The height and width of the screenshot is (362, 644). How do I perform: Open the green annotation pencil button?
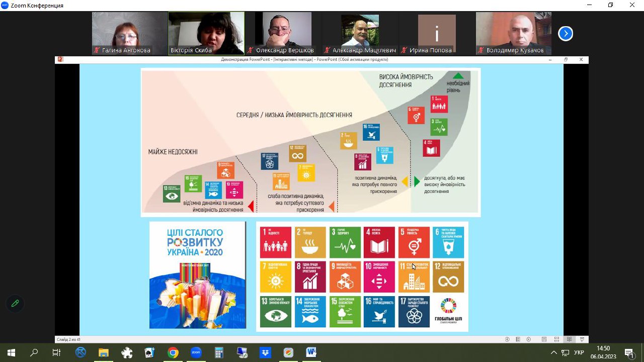(x=15, y=303)
